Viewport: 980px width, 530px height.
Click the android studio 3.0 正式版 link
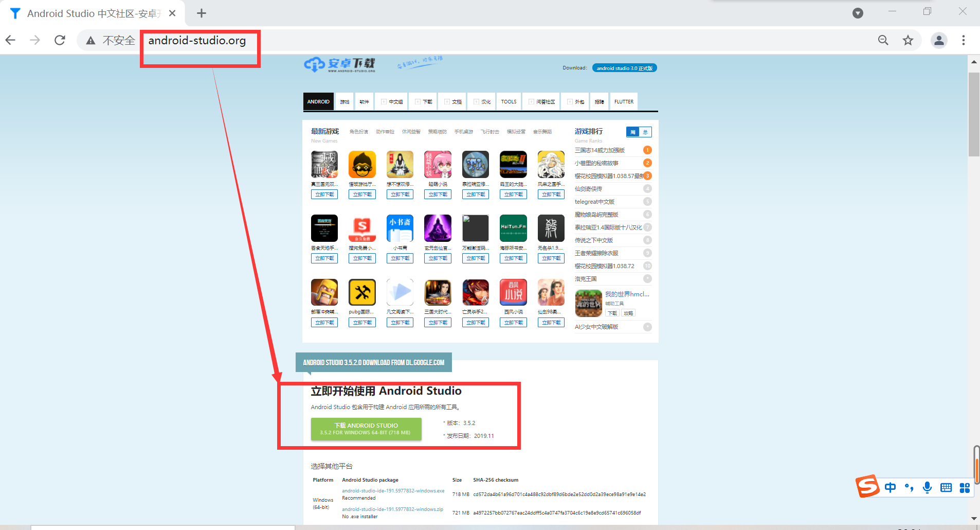coord(624,68)
